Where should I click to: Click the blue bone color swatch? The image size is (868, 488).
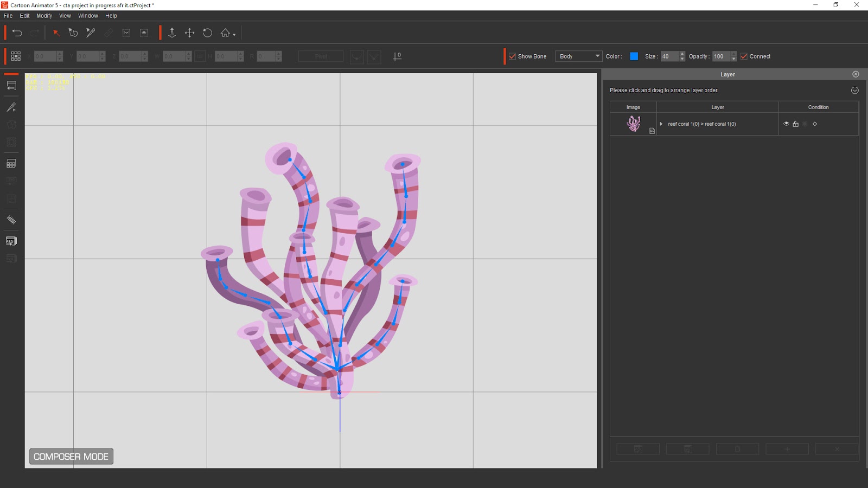(x=633, y=56)
